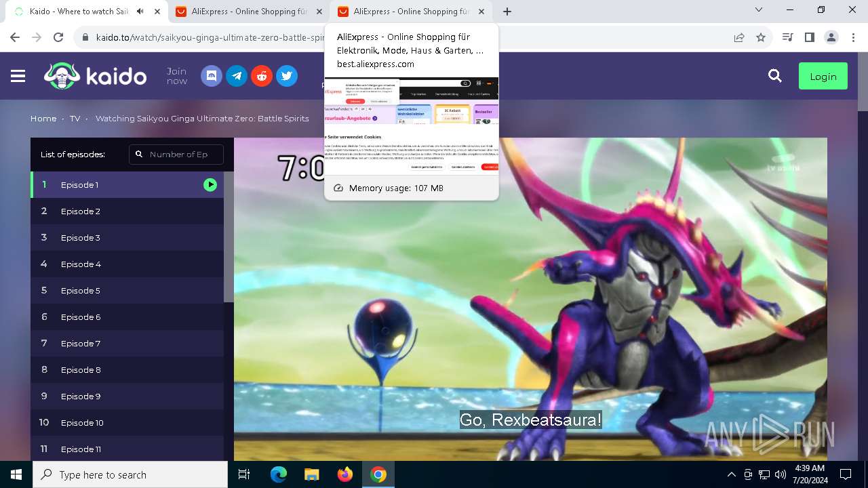Open the Reddit social link
This screenshot has width=868, height=488.
pos(262,76)
